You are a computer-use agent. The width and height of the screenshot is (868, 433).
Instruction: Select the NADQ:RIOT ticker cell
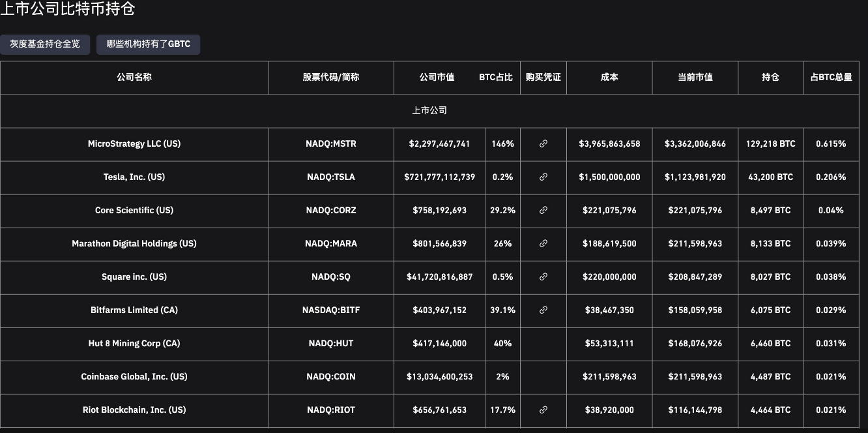click(331, 410)
